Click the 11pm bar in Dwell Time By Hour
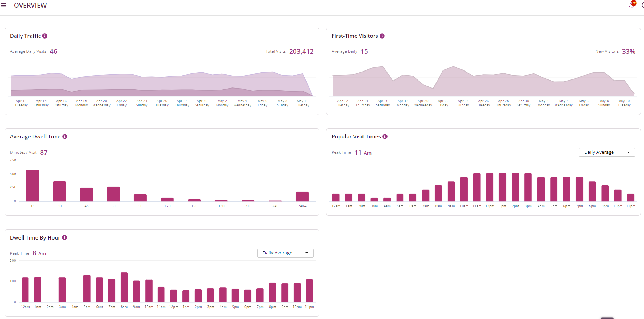Viewport: 644px width, 319px height. tap(309, 291)
